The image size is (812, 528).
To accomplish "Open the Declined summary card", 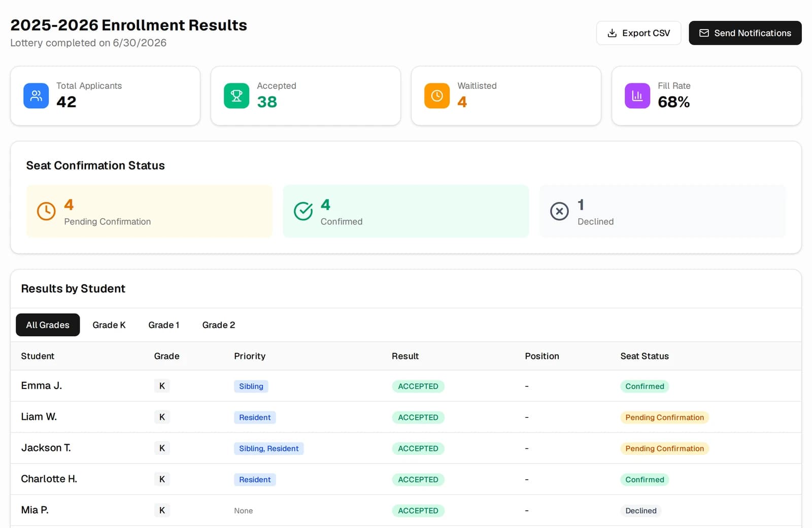I will pos(662,211).
